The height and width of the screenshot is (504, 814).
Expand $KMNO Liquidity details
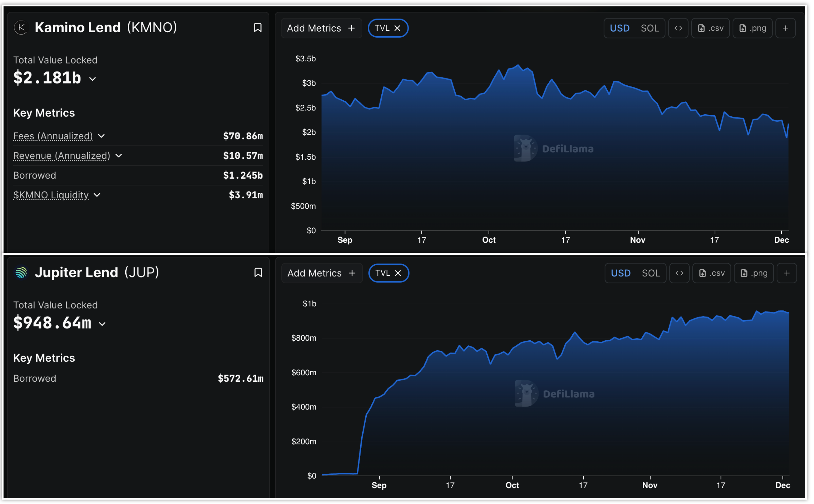[x=97, y=195]
